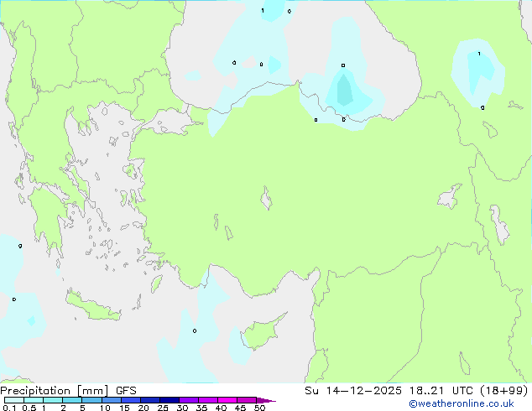This screenshot has height=411, width=532.
Task: Click the 'Su 14-12-2025' date text
Action: click(353, 391)
